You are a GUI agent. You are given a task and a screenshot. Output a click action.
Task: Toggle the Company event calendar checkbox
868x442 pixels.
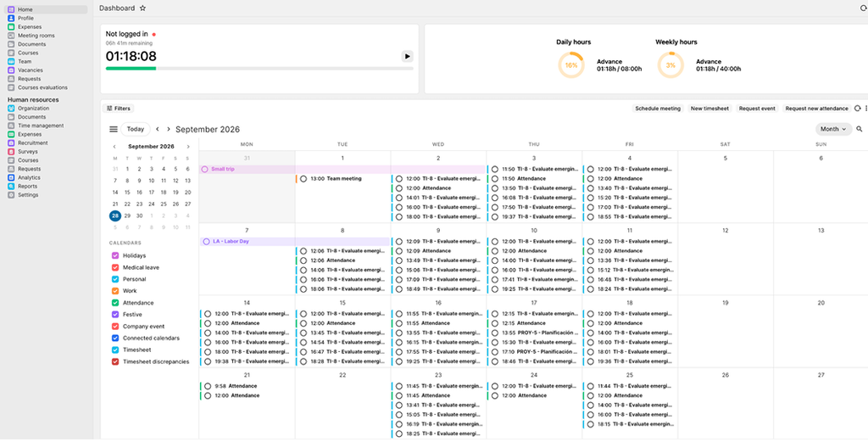pyautogui.click(x=115, y=327)
